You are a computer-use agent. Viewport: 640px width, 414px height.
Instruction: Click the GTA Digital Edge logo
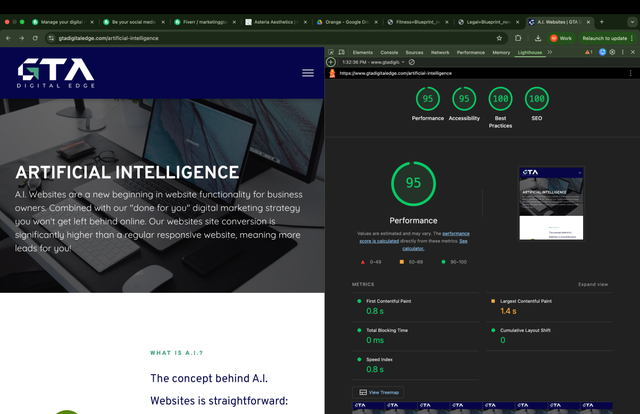[x=55, y=72]
